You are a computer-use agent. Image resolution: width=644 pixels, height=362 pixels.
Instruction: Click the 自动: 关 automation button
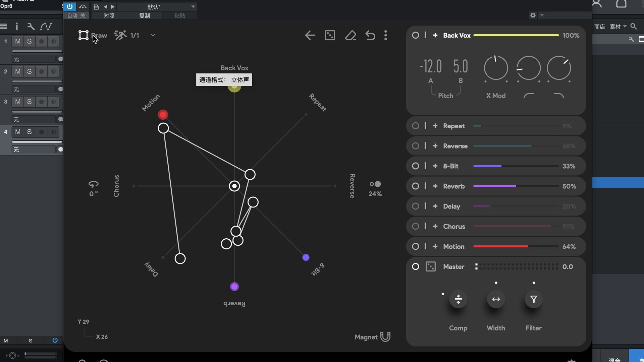pos(76,15)
